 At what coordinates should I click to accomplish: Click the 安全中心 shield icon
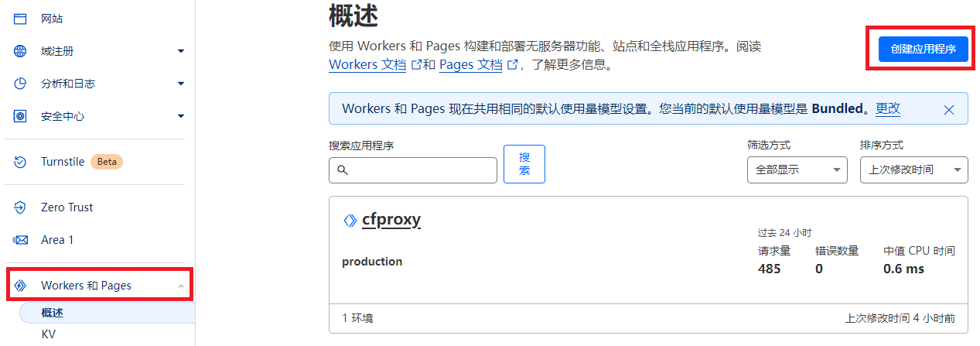21,116
